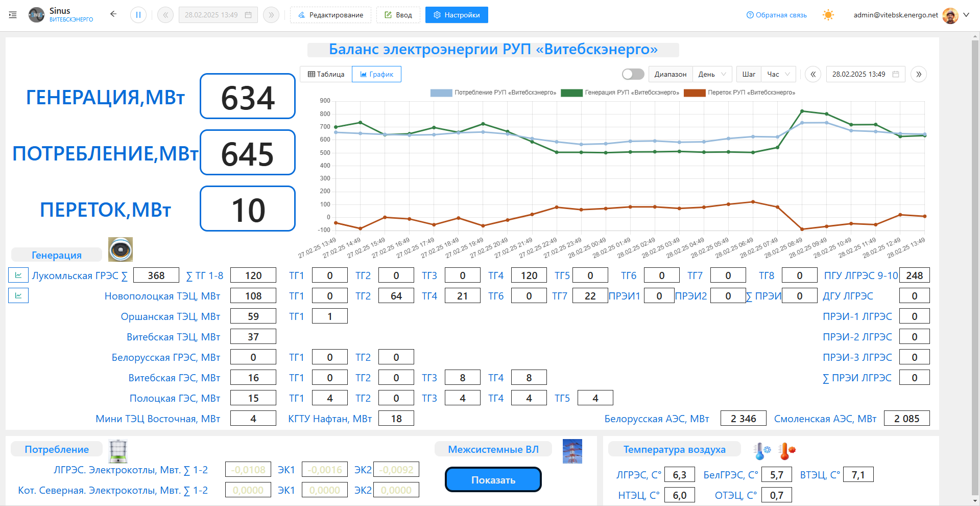
Task: Click Витебская ТЭЦ value 37
Action: [253, 336]
